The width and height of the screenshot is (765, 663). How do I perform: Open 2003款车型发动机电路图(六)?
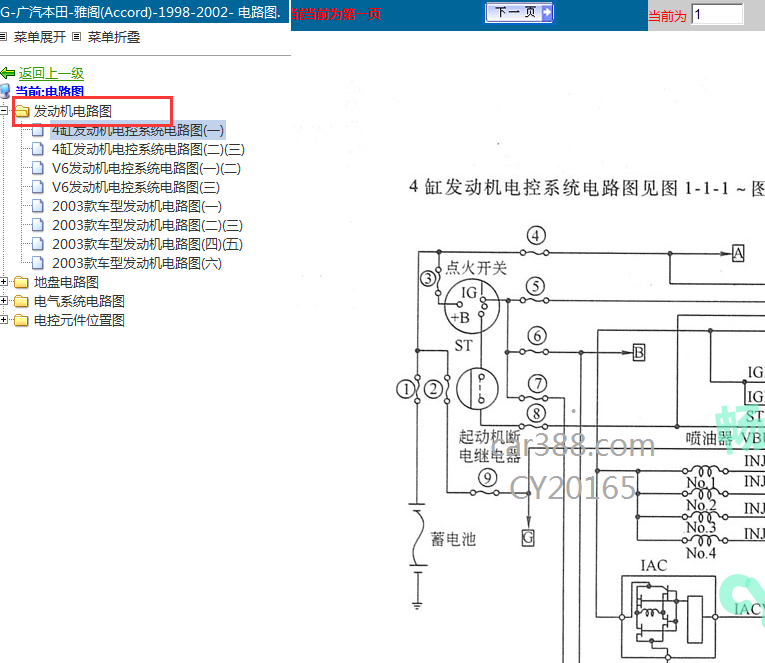137,263
